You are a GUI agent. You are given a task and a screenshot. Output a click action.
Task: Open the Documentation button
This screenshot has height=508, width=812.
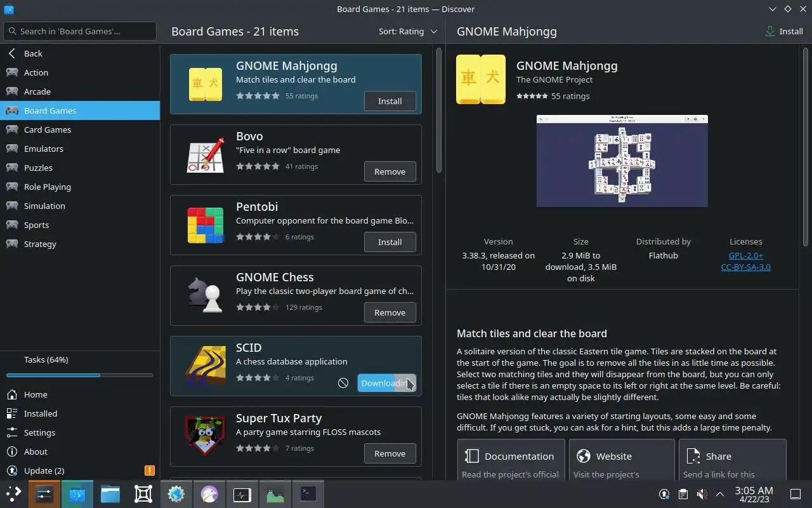click(x=511, y=459)
